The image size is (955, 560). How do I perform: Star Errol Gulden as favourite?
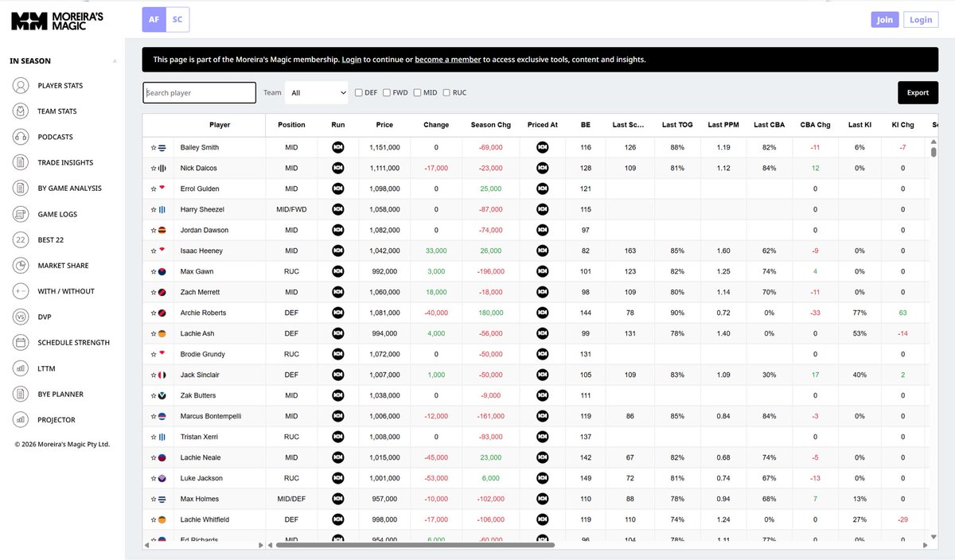coord(154,189)
